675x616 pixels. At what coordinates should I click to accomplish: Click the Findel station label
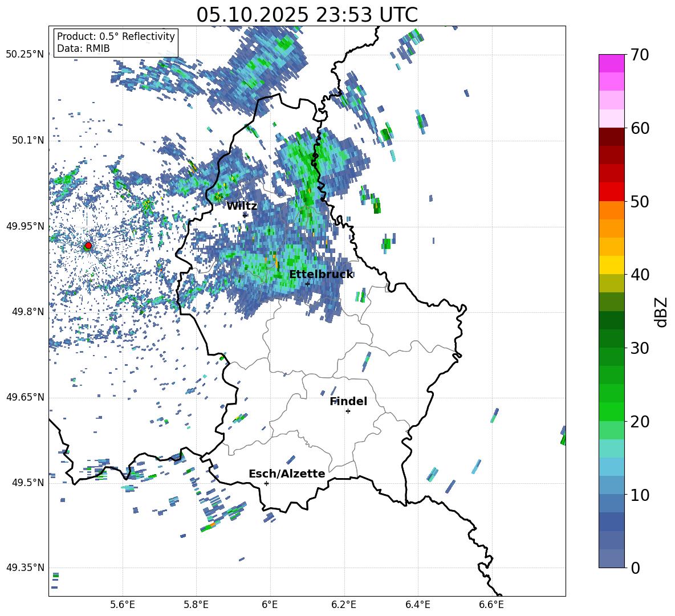pos(348,401)
